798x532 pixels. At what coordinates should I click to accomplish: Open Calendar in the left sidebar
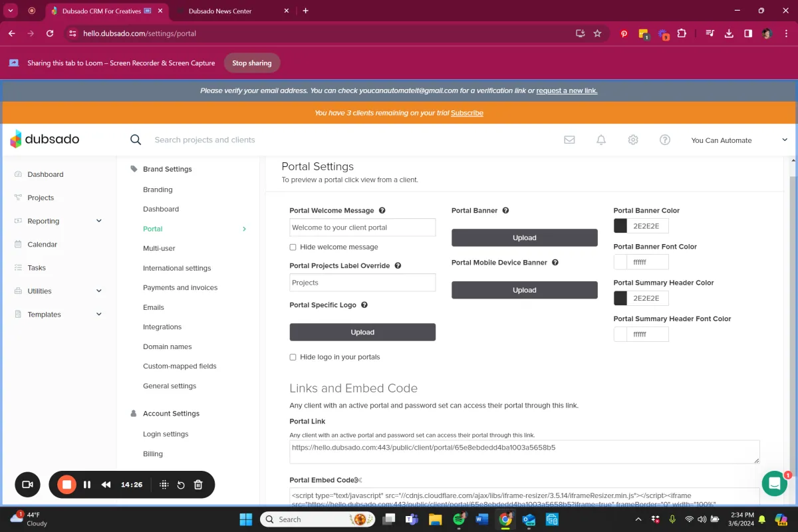[43, 244]
